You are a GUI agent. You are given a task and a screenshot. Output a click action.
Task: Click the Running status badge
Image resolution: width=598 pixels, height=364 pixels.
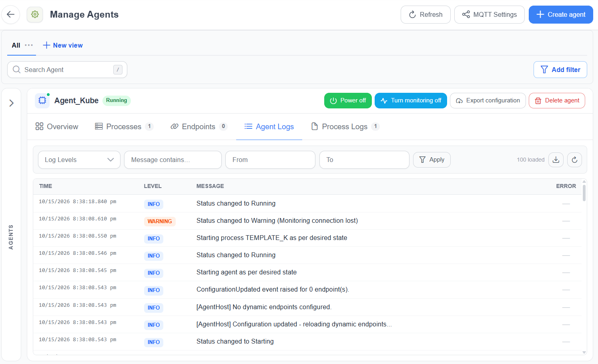(x=116, y=100)
